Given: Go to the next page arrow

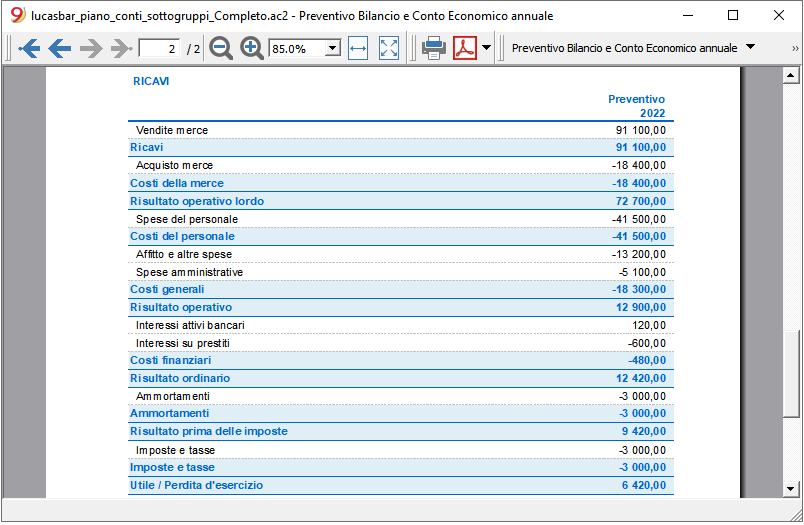Looking at the screenshot, I should coord(91,49).
